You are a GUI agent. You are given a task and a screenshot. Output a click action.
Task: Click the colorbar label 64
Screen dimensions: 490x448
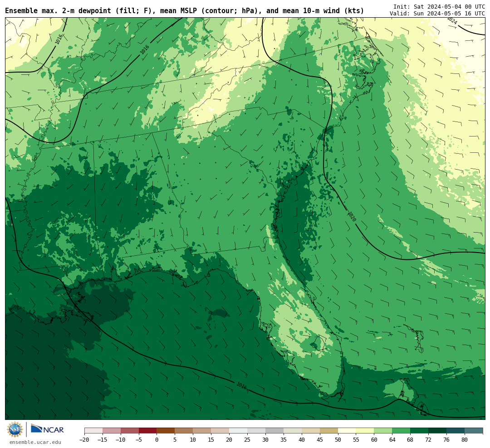(x=392, y=440)
